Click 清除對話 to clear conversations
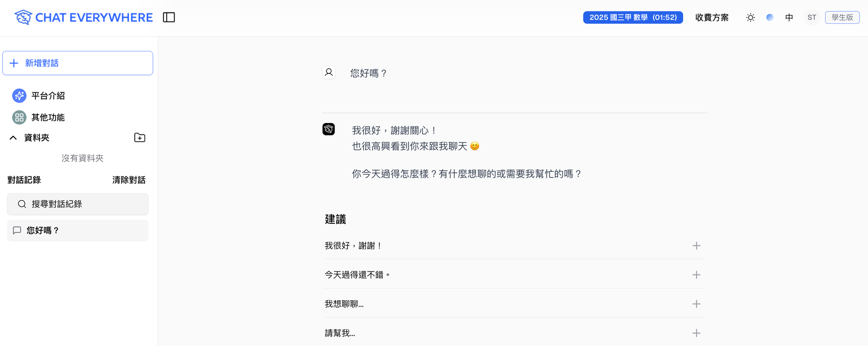868x346 pixels. tap(129, 180)
